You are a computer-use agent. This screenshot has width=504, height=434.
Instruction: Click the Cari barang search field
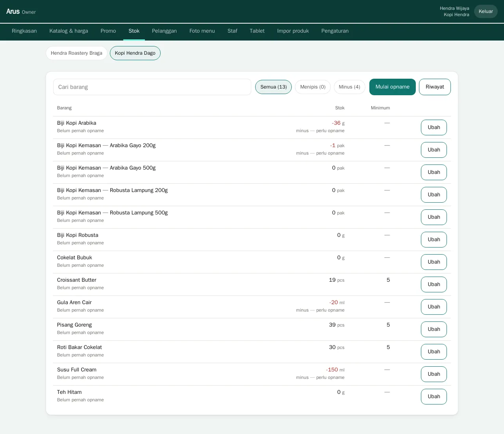(x=152, y=87)
